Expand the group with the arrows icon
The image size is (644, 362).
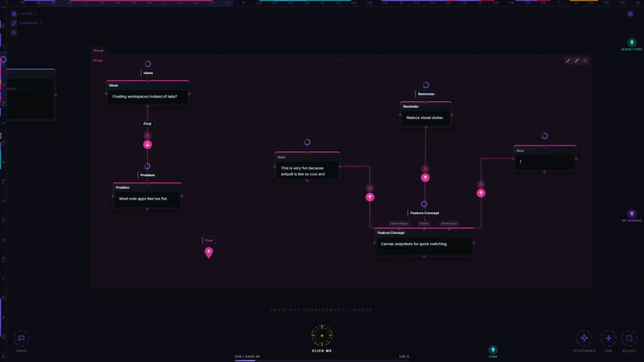point(568,61)
